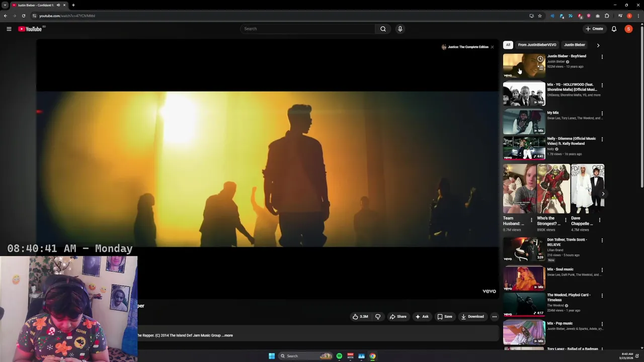Select the All filter chip

508,45
